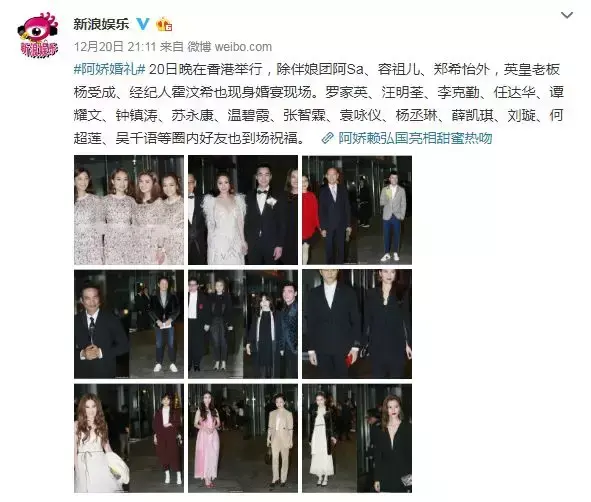Expand the post options chevron menu
Image resolution: width=591 pixels, height=502 pixels.
coord(567,15)
